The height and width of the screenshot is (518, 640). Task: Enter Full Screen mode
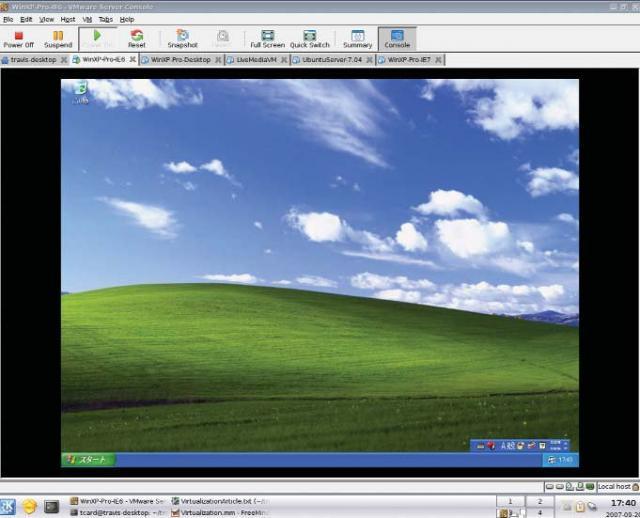pos(267,39)
